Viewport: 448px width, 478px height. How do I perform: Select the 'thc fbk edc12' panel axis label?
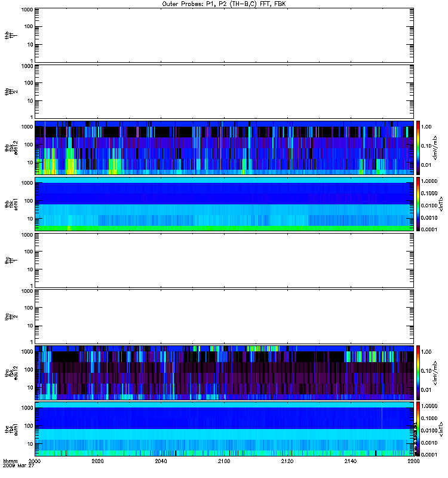tap(11, 373)
